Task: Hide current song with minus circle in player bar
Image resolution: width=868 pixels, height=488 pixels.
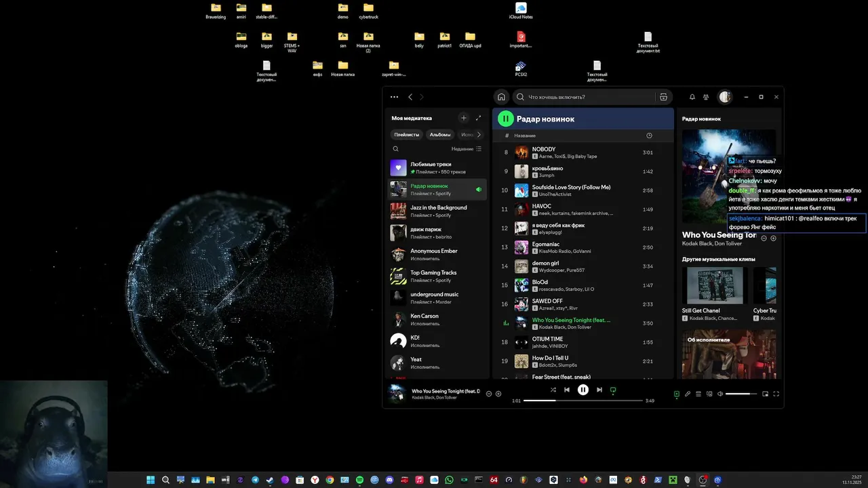Action: pyautogui.click(x=489, y=394)
